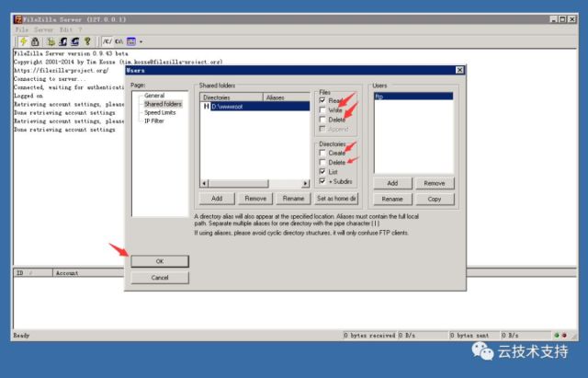Click the directories list right scroll arrow
This screenshot has width=588, height=378.
306,184
